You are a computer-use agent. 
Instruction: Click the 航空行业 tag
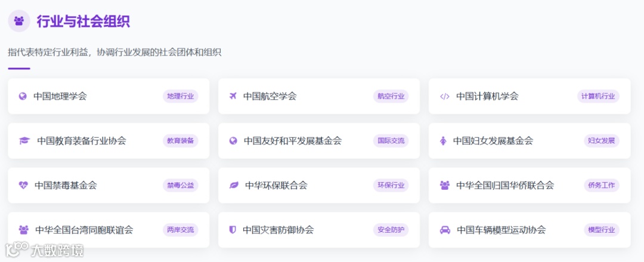point(391,96)
